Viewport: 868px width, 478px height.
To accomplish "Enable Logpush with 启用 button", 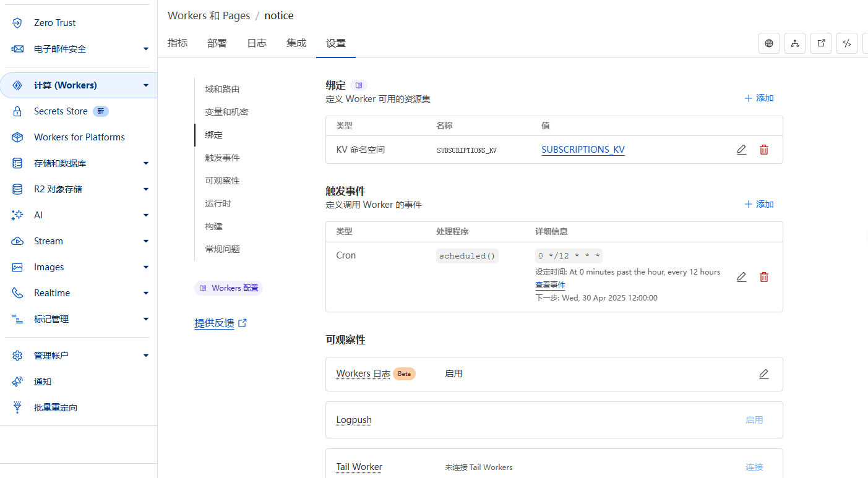I will click(x=754, y=420).
